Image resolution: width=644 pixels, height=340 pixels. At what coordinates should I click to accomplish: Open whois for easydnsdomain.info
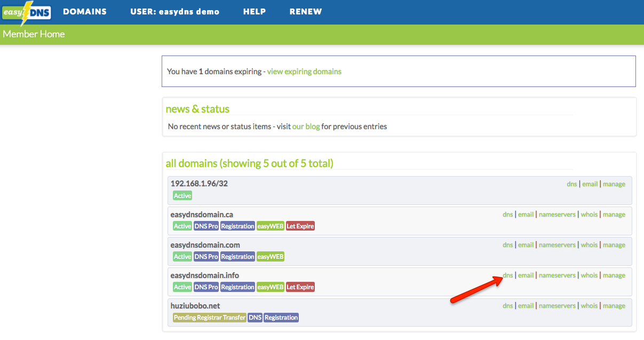pos(589,275)
